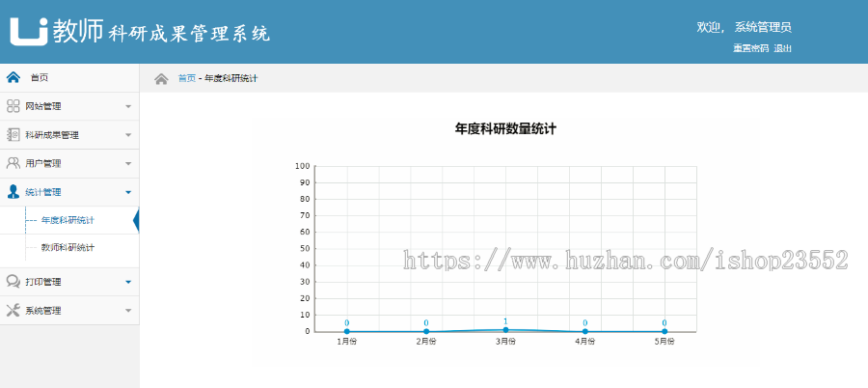The width and height of the screenshot is (868, 388).
Task: Collapse the 统计管理 dropdown arrow
Action: [128, 192]
